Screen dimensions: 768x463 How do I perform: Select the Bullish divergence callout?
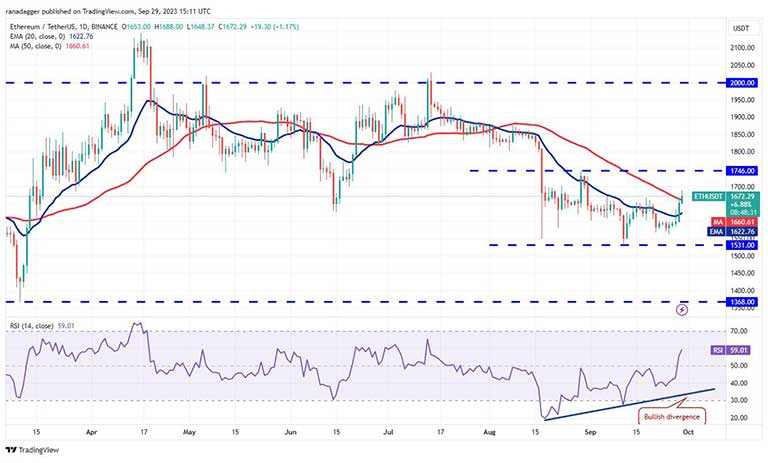pos(672,417)
